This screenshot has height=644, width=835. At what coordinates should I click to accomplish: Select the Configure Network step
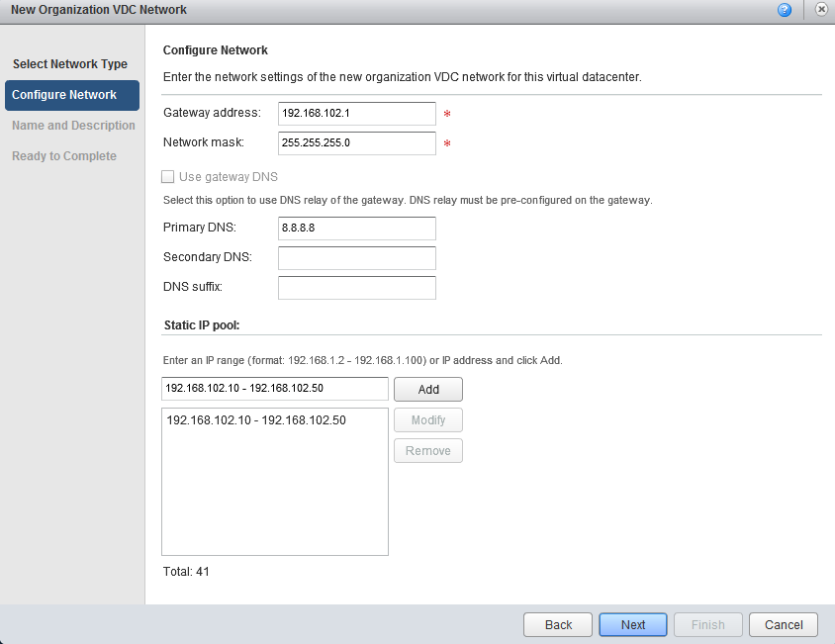pyautogui.click(x=71, y=95)
